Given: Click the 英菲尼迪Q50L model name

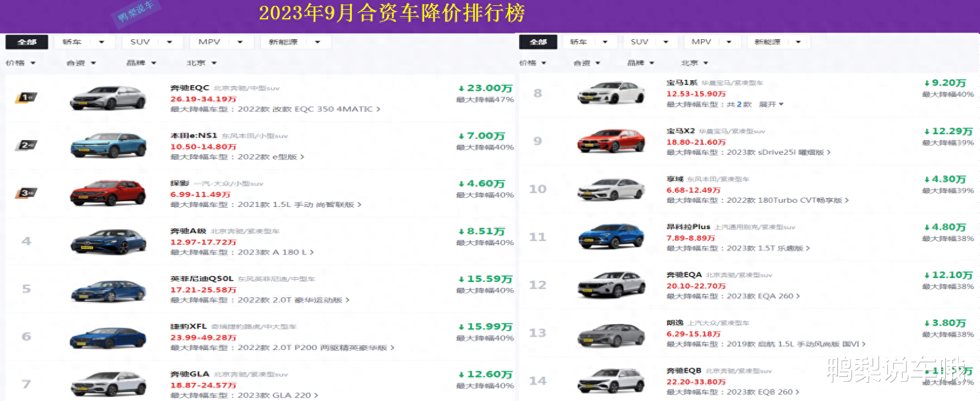Looking at the screenshot, I should (x=202, y=278).
